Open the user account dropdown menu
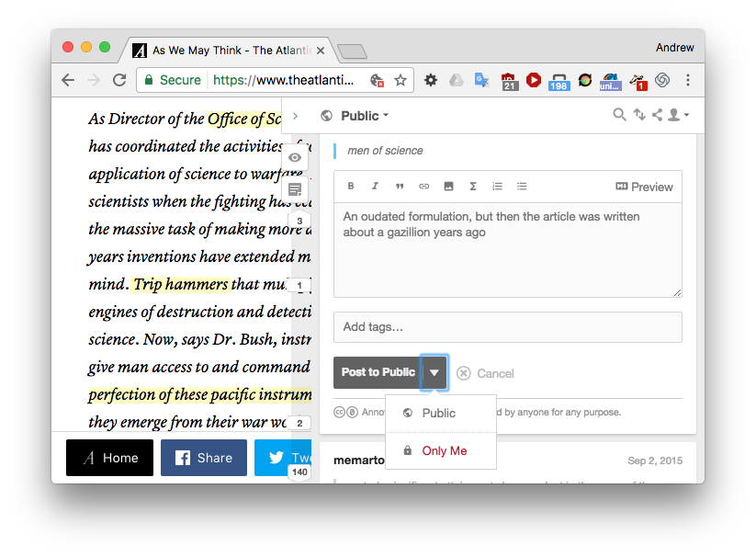 (679, 115)
